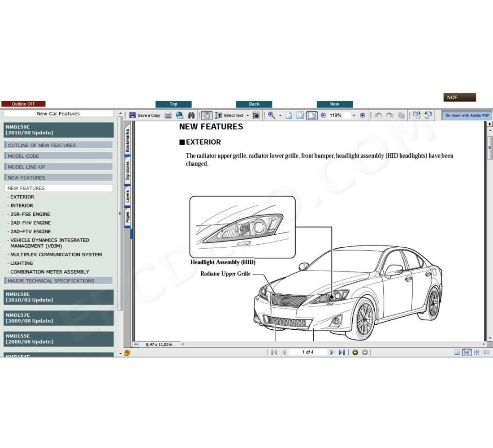The image size is (493, 448).
Task: Click the page number field showing 1 of 4
Action: [x=308, y=353]
